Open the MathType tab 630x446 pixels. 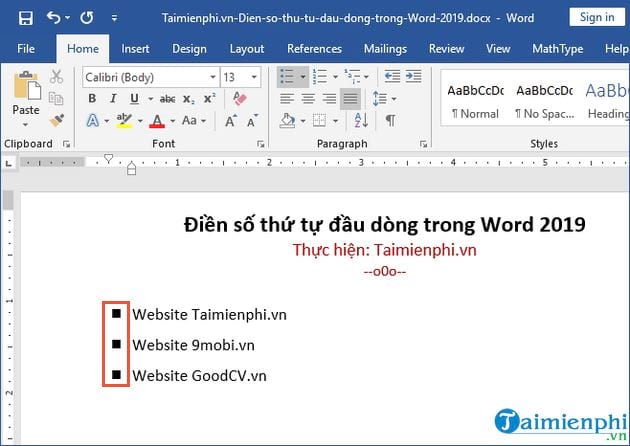click(557, 49)
